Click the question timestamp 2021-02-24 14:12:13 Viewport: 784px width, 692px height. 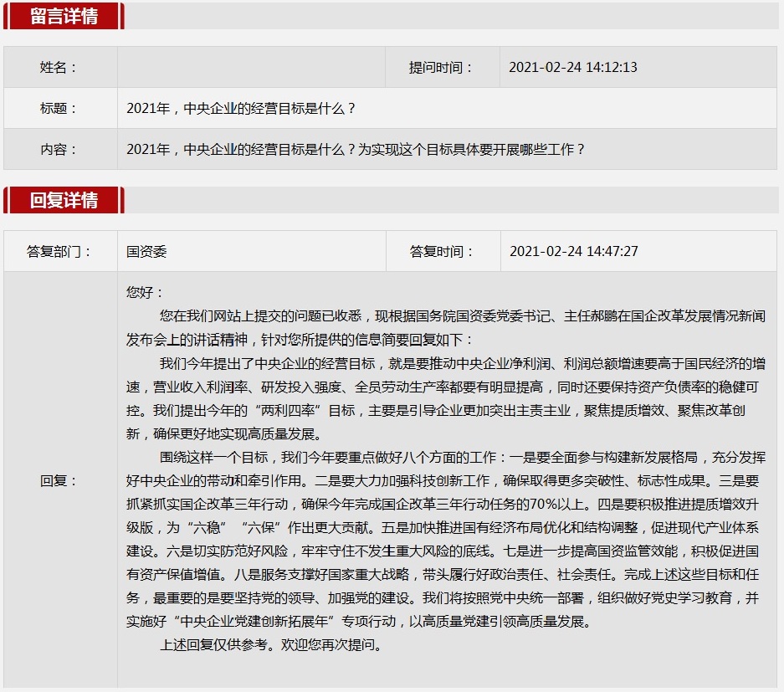click(573, 68)
